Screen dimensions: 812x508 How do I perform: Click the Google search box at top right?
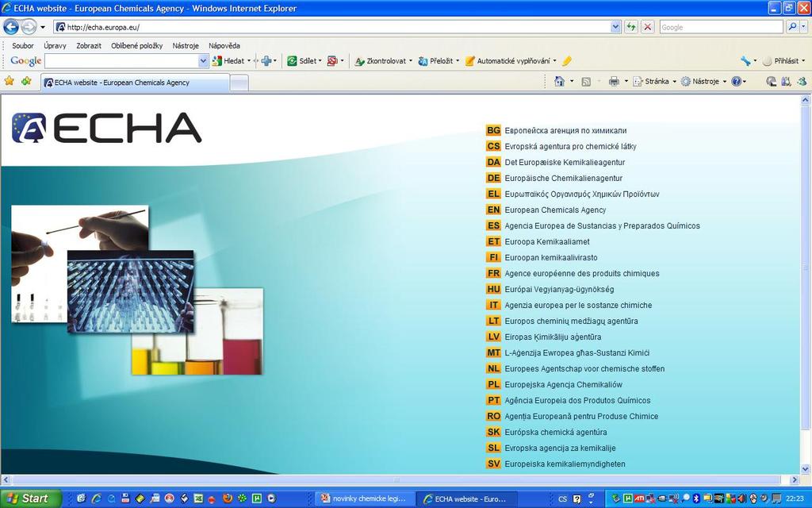[x=722, y=27]
